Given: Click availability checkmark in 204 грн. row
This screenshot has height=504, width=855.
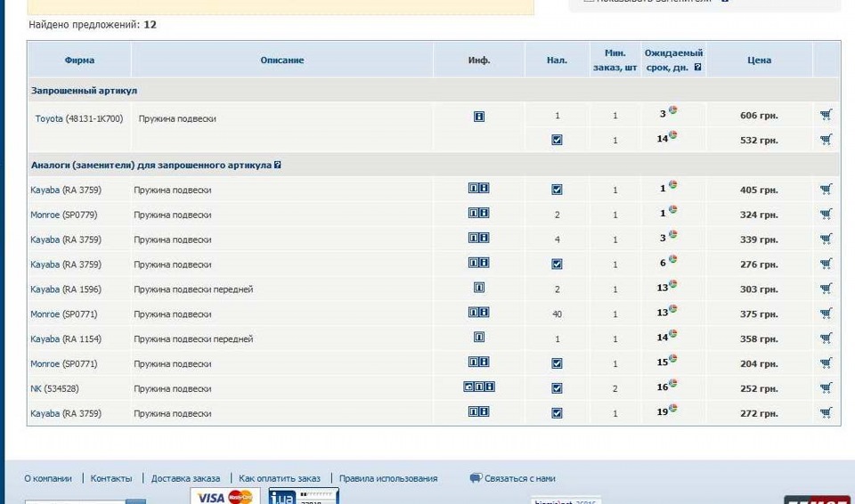Looking at the screenshot, I should [557, 363].
